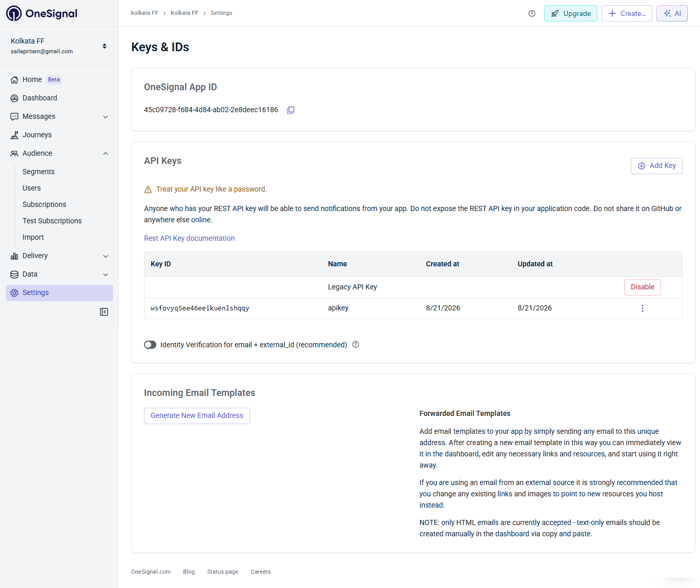Click the Settings gear icon
Image resolution: width=700 pixels, height=588 pixels.
(x=14, y=293)
